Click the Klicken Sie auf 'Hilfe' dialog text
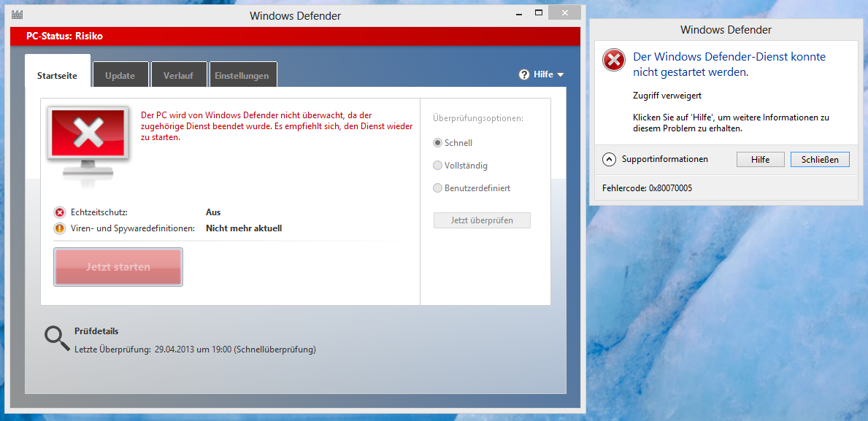This screenshot has height=421, width=868. click(731, 123)
